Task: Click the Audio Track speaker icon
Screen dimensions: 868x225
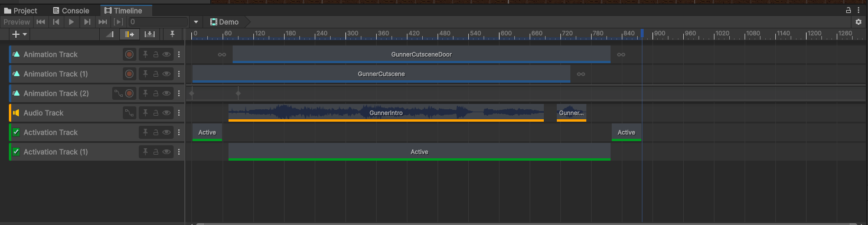Action: point(16,113)
